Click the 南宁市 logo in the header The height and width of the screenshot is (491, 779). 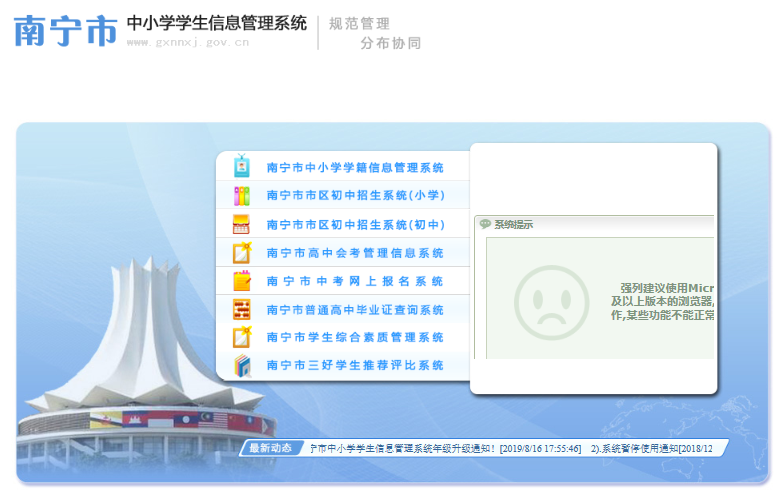64,31
